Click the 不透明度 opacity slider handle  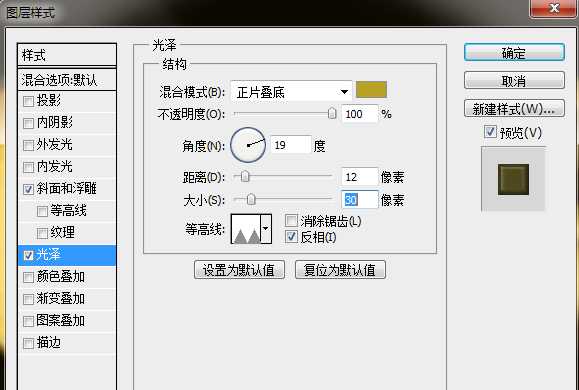click(x=332, y=113)
